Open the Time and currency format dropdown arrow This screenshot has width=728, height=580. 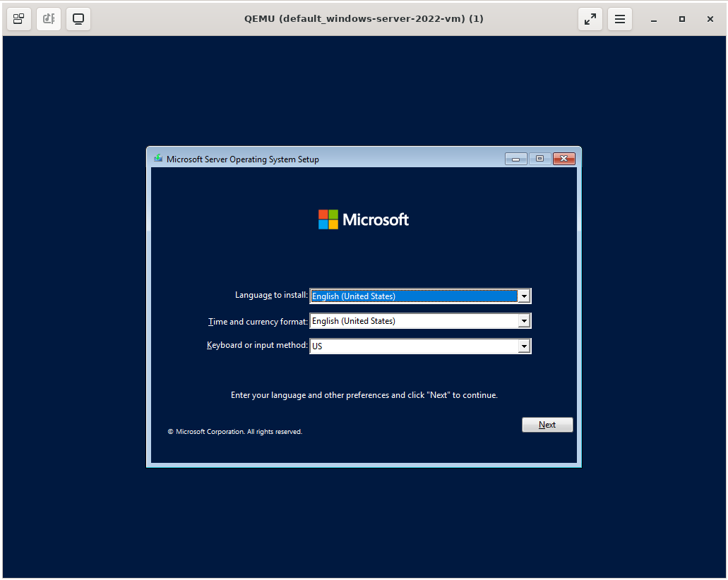(x=523, y=321)
